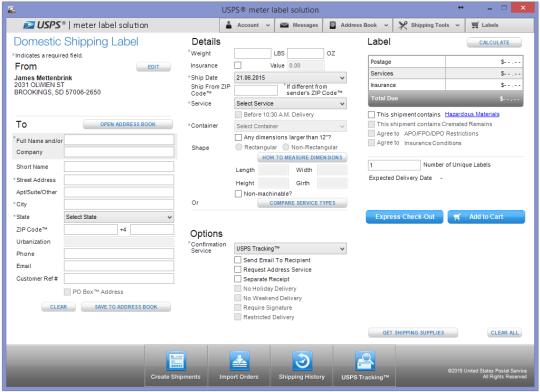Check Any dimensions larger than 12"
540x392 pixels.
(x=238, y=137)
